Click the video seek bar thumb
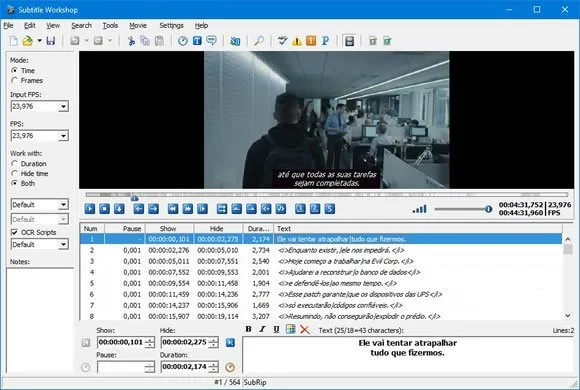Viewport: 580px width, 390px height. (x=135, y=198)
